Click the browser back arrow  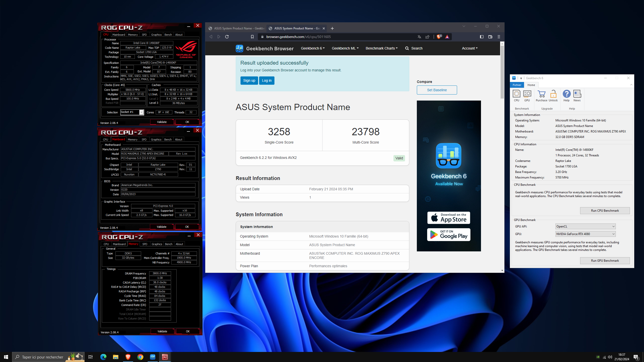pyautogui.click(x=211, y=37)
